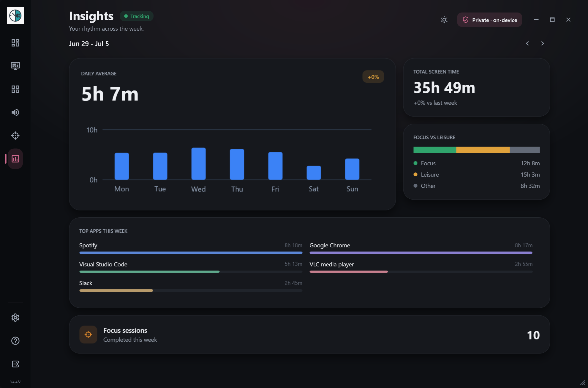The image size is (588, 388).
Task: Click the Google Chrome app row
Action: pos(421,248)
